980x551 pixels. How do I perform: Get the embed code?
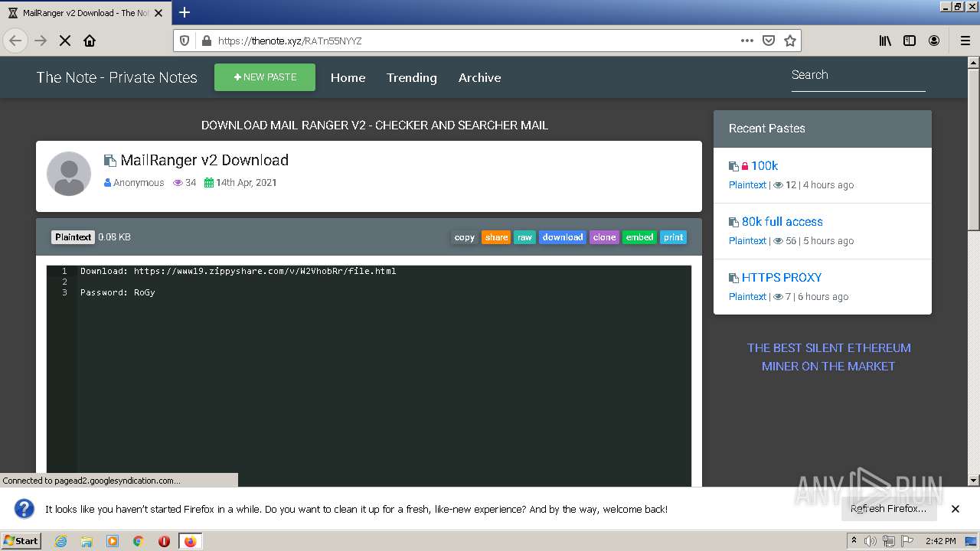click(639, 237)
